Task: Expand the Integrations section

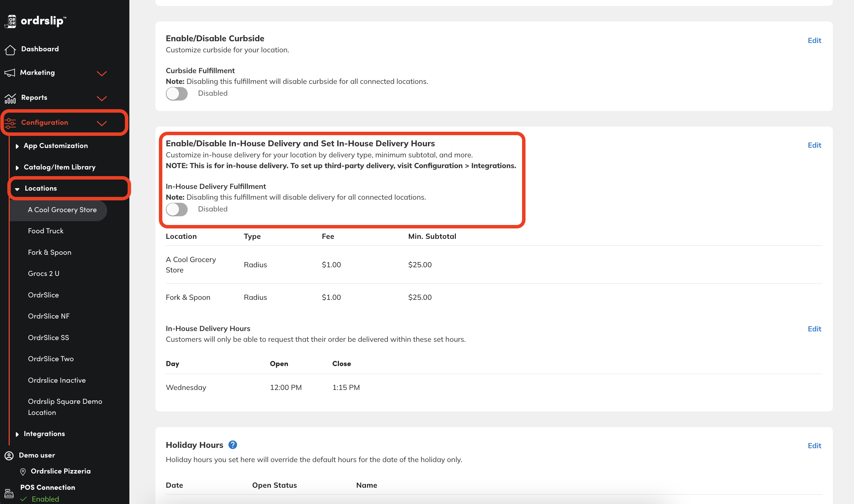Action: (17, 434)
